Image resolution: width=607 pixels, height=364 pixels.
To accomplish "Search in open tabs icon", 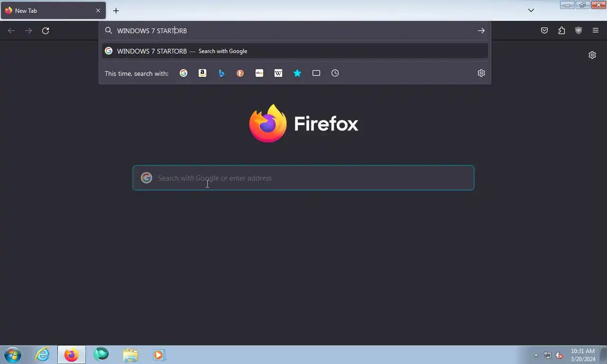I will [316, 73].
